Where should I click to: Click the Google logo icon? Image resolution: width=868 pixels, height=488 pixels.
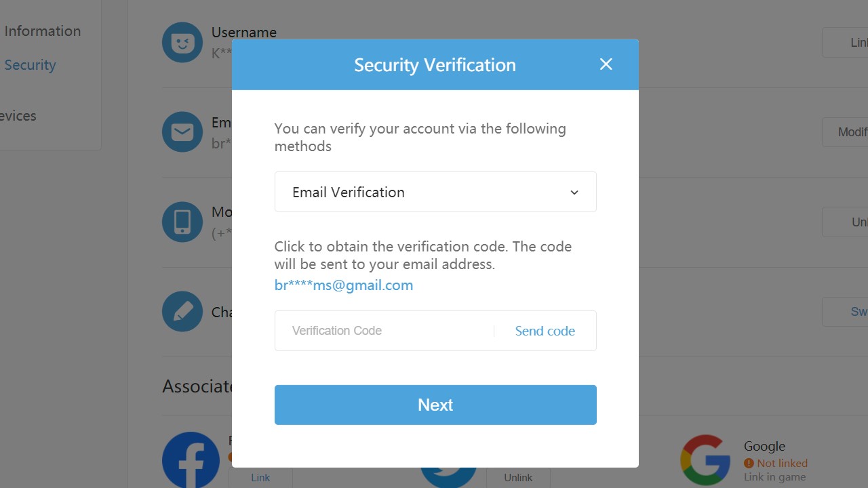705,460
